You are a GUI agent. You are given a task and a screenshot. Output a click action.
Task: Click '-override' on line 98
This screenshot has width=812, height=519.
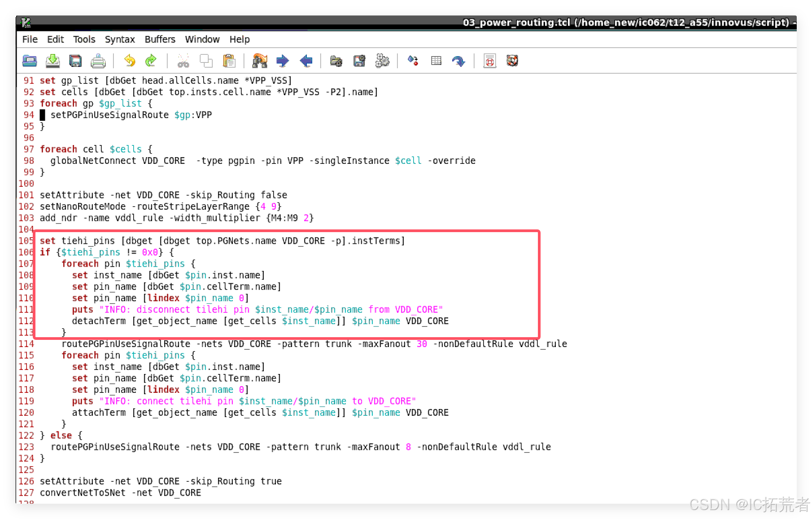coord(451,161)
